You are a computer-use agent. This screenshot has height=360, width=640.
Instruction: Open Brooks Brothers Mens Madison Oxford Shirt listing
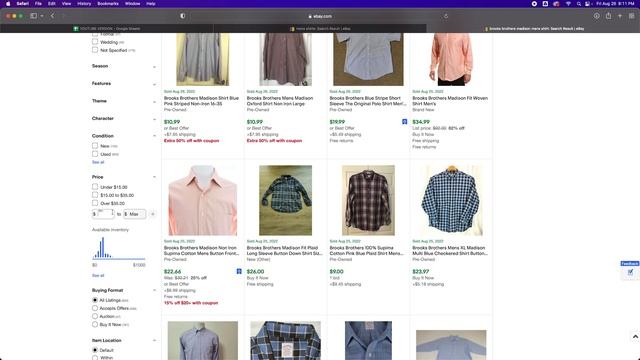[x=280, y=101]
